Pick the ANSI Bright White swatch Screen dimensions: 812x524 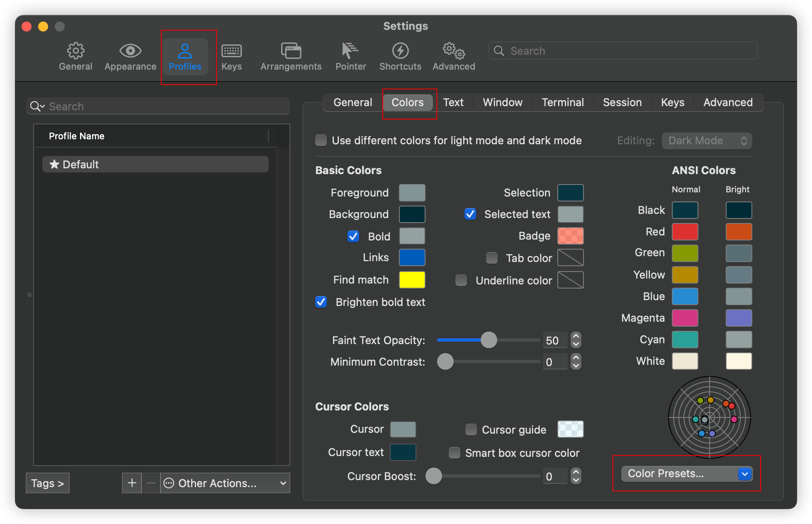coord(739,361)
